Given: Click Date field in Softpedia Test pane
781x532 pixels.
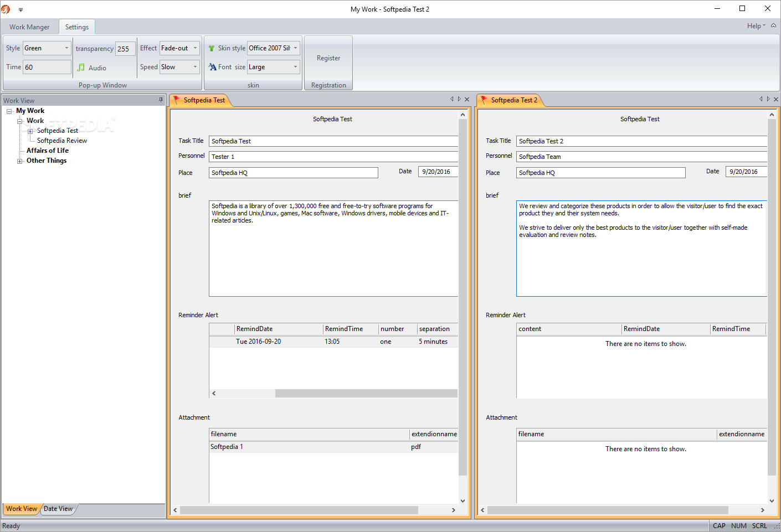Looking at the screenshot, I should pos(438,172).
